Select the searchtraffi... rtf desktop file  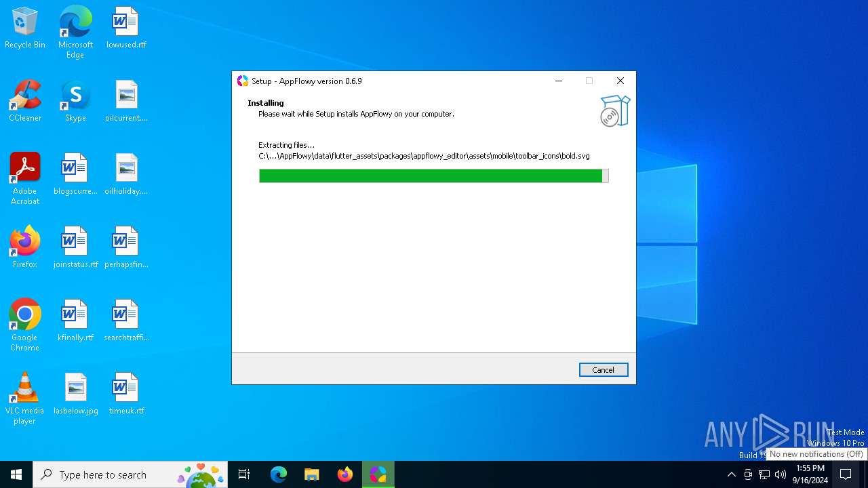tap(126, 321)
